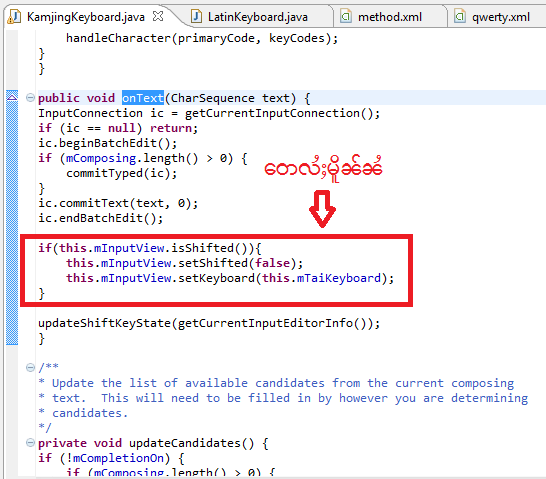
Task: Click the 'candidates.' comment line
Action: click(x=90, y=413)
